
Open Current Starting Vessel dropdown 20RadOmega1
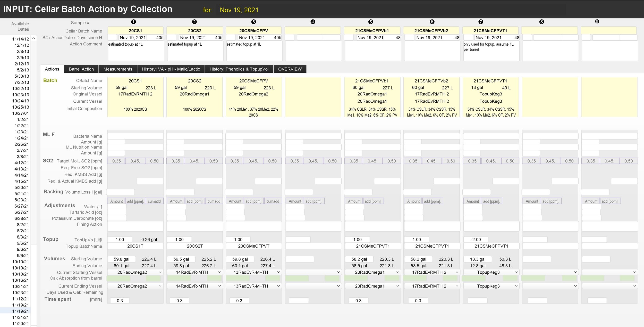(x=372, y=272)
